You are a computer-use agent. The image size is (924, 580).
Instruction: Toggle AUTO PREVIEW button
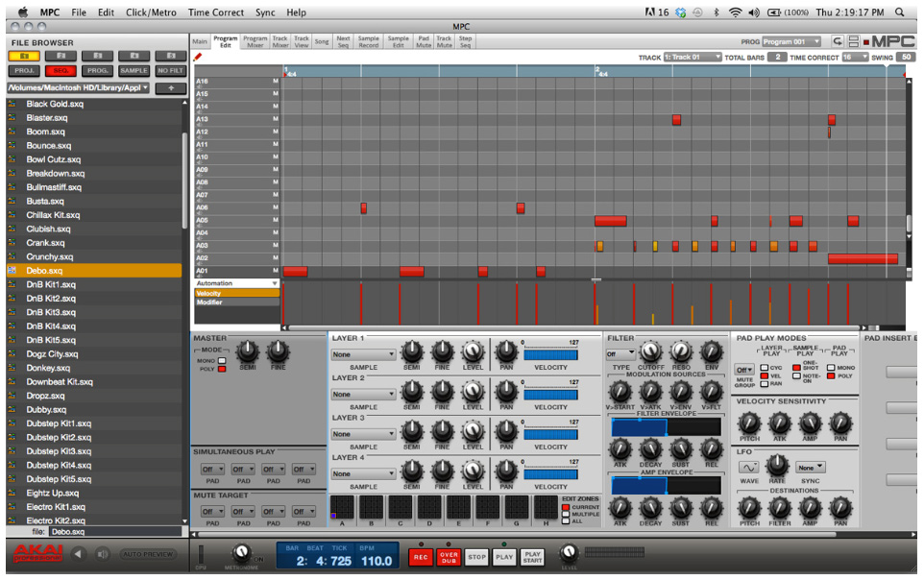point(147,554)
